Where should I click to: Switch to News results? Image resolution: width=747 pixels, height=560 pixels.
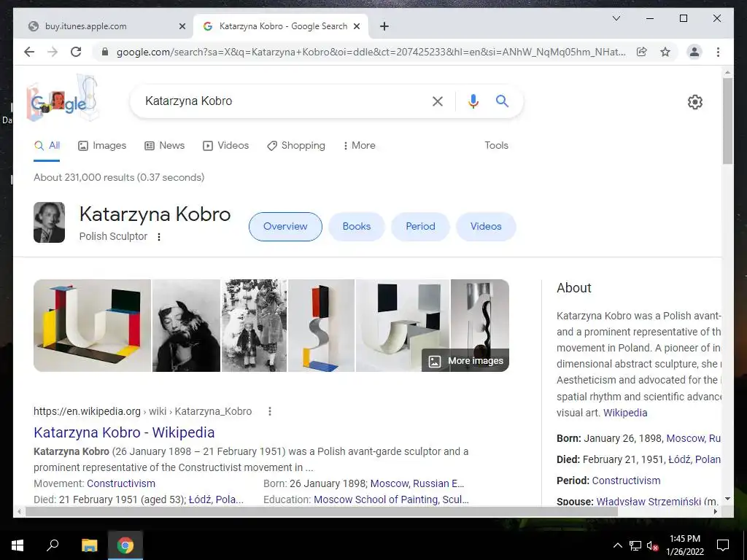[x=164, y=146]
